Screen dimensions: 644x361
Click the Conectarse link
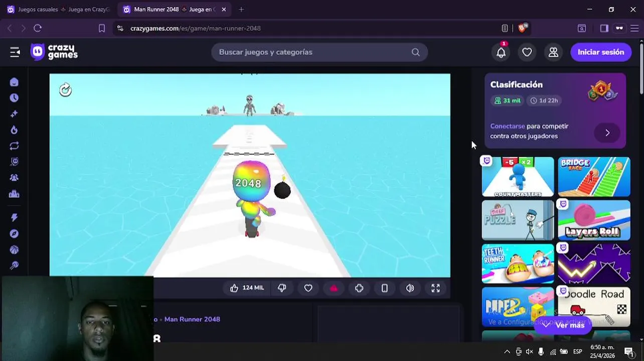[508, 126]
